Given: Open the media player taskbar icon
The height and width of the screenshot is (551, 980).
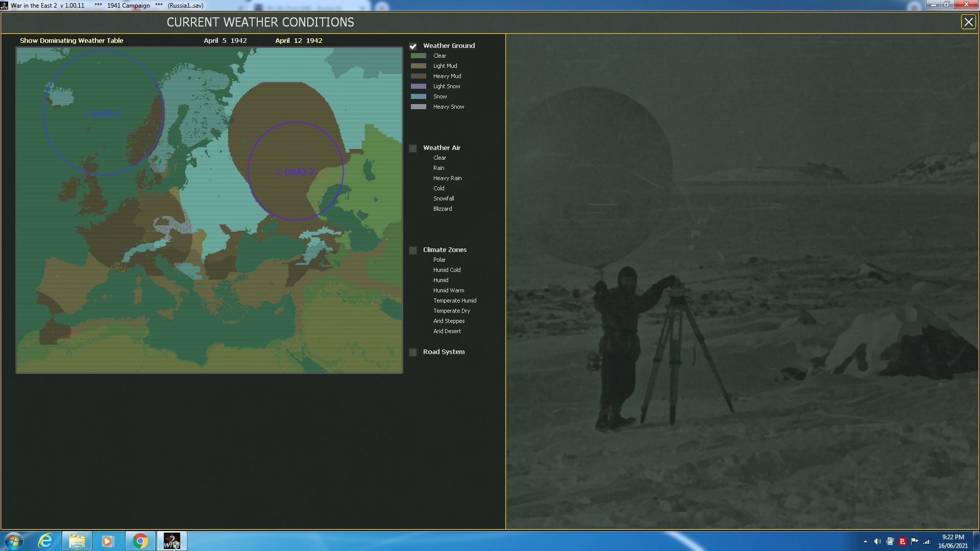Looking at the screenshot, I should [108, 541].
